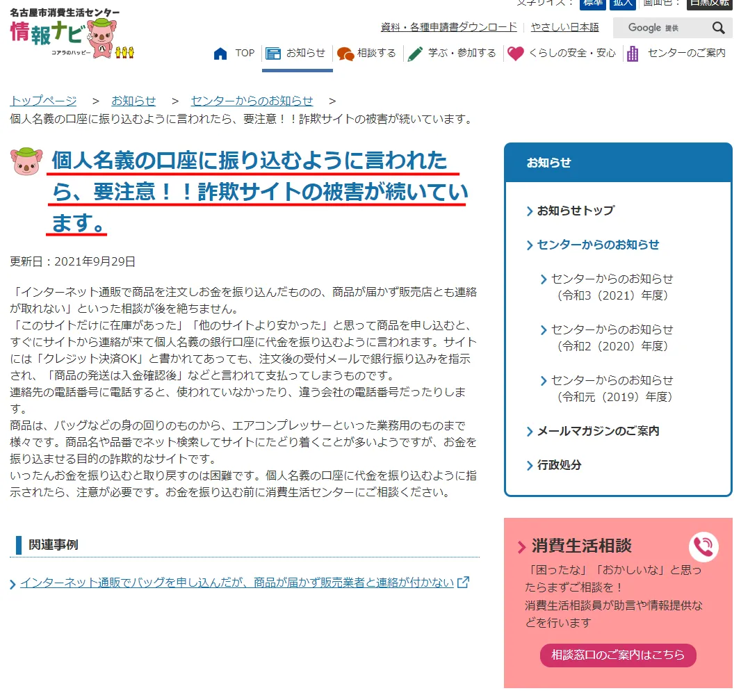Click the phone icon in 消費生活相談
The height and width of the screenshot is (700, 741).
(703, 547)
